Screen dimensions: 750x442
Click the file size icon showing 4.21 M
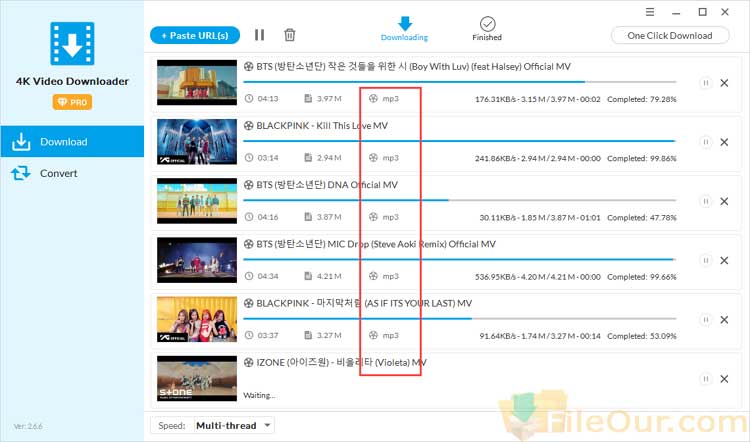(x=308, y=276)
